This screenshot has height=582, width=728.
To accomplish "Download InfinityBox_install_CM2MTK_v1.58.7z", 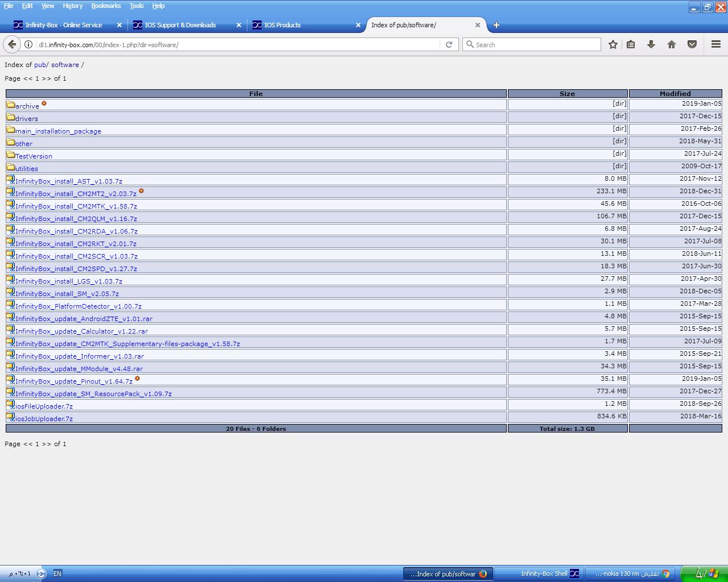I will [76, 206].
